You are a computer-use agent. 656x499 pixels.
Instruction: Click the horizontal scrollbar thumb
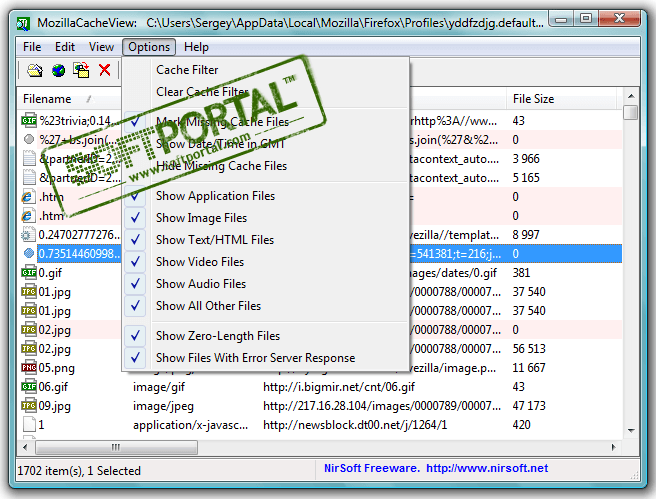[x=116, y=447]
